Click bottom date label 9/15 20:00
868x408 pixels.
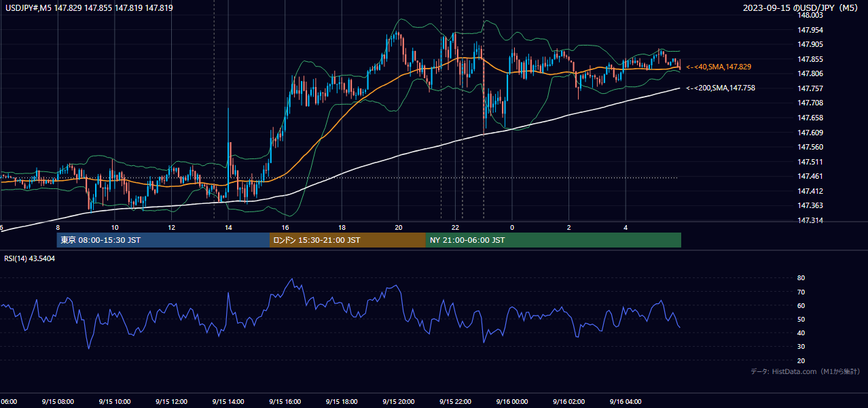(x=398, y=401)
